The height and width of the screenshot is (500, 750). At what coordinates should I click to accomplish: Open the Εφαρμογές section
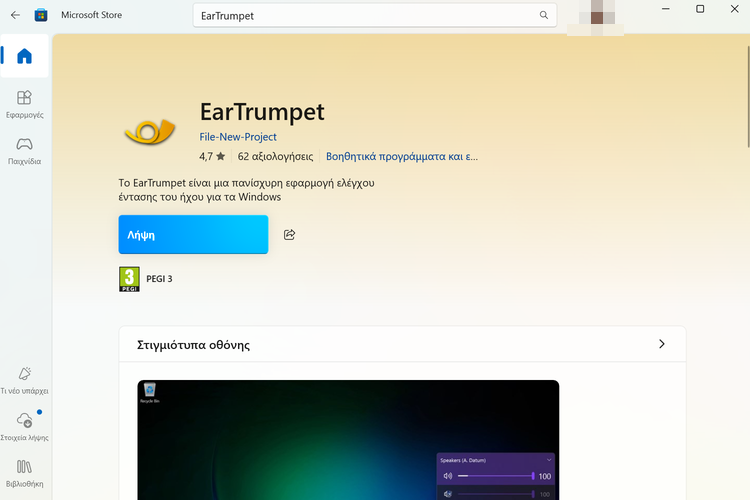(x=24, y=104)
